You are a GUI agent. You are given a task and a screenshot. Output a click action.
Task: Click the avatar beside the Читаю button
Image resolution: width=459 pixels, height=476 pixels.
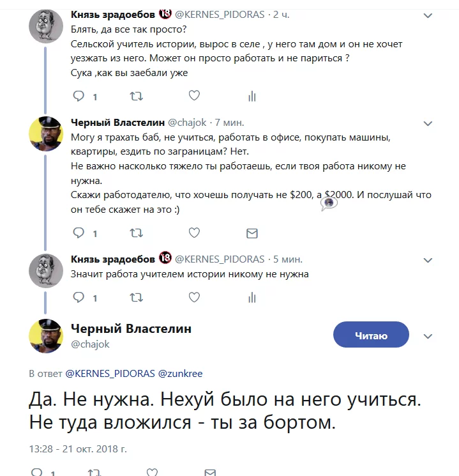tap(46, 335)
